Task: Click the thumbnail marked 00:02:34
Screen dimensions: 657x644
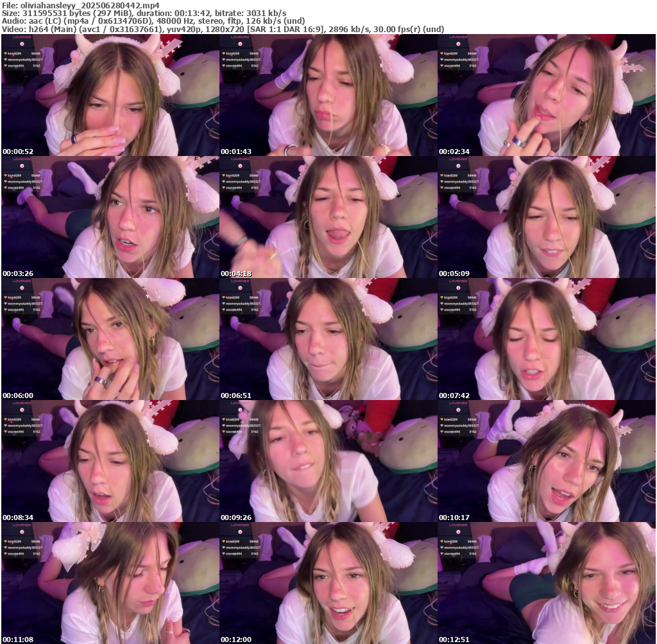Action: [546, 95]
